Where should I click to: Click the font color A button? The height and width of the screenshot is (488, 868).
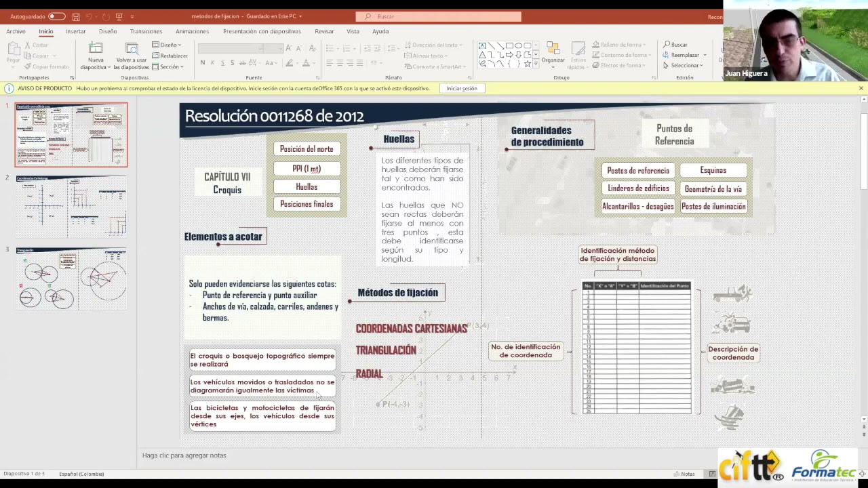pos(306,63)
